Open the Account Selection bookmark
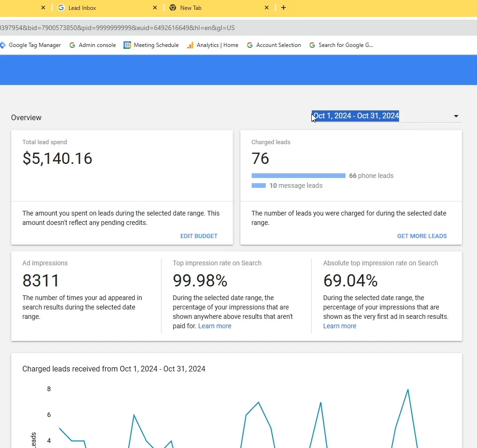This screenshot has height=448, width=477. coord(274,45)
